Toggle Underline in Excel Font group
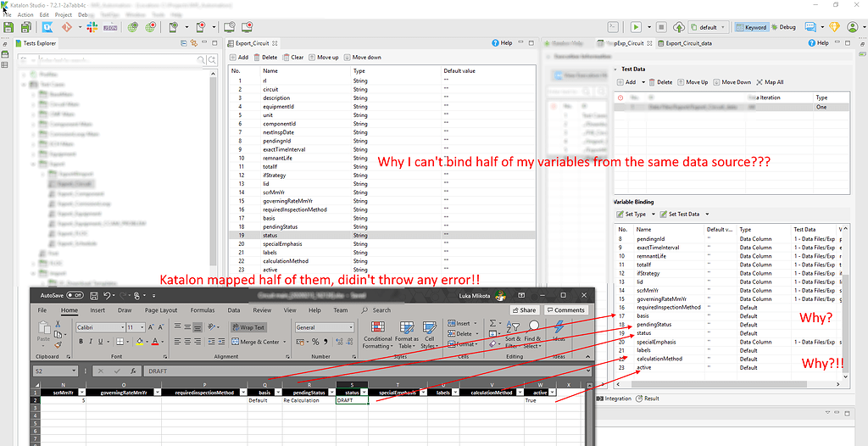Screen dimensions: 868x446 (x=101, y=342)
